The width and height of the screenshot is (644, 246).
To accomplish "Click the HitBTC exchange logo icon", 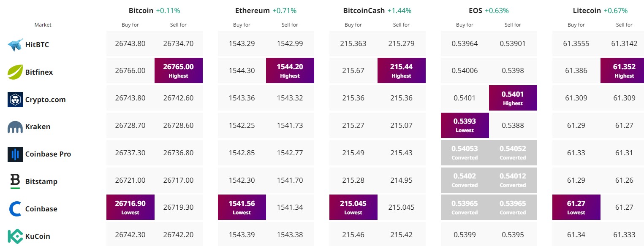I will tap(15, 45).
